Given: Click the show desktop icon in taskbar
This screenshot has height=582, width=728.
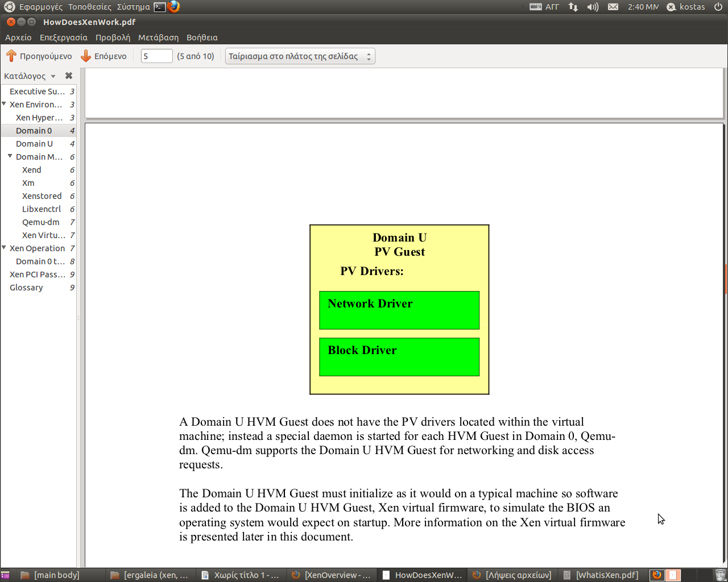Looking at the screenshot, I should [5, 575].
